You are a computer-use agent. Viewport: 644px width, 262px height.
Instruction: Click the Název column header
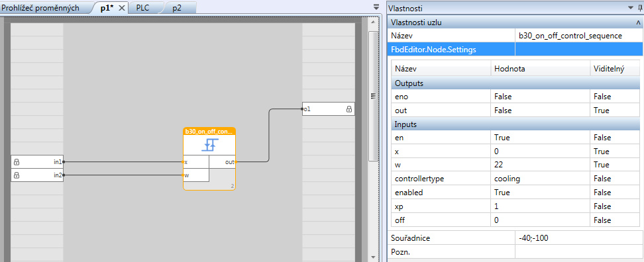tap(441, 69)
